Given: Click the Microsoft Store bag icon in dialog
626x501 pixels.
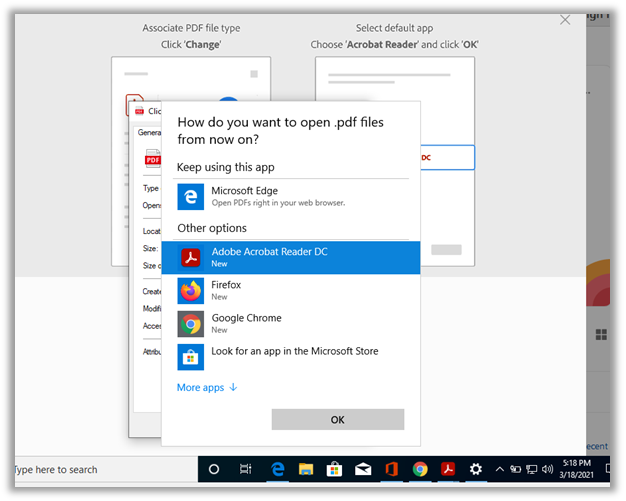Looking at the screenshot, I should [190, 357].
